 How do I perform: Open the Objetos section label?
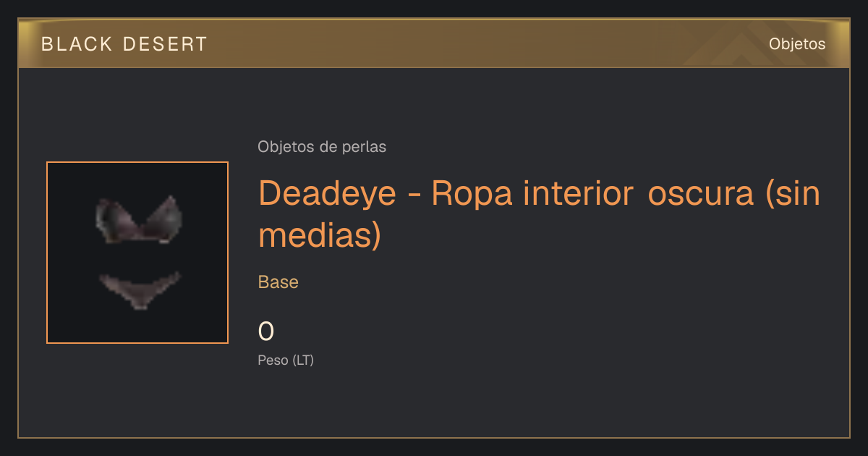coord(797,44)
